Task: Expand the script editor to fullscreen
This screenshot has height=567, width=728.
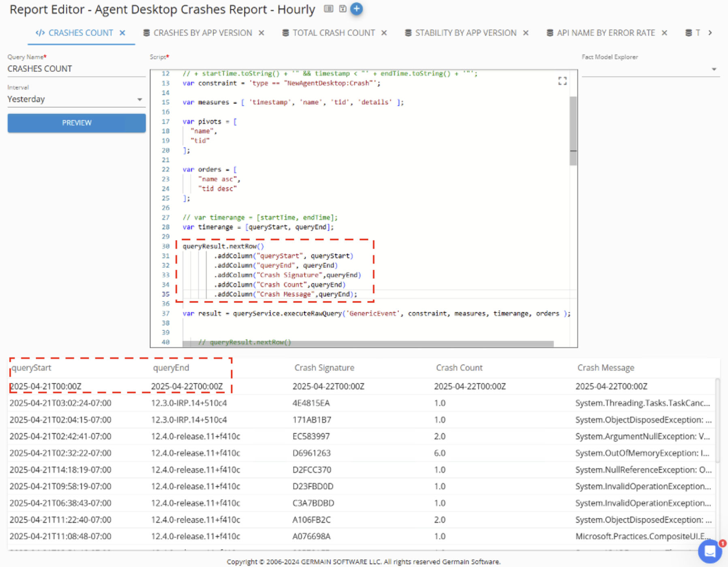Action: [562, 81]
